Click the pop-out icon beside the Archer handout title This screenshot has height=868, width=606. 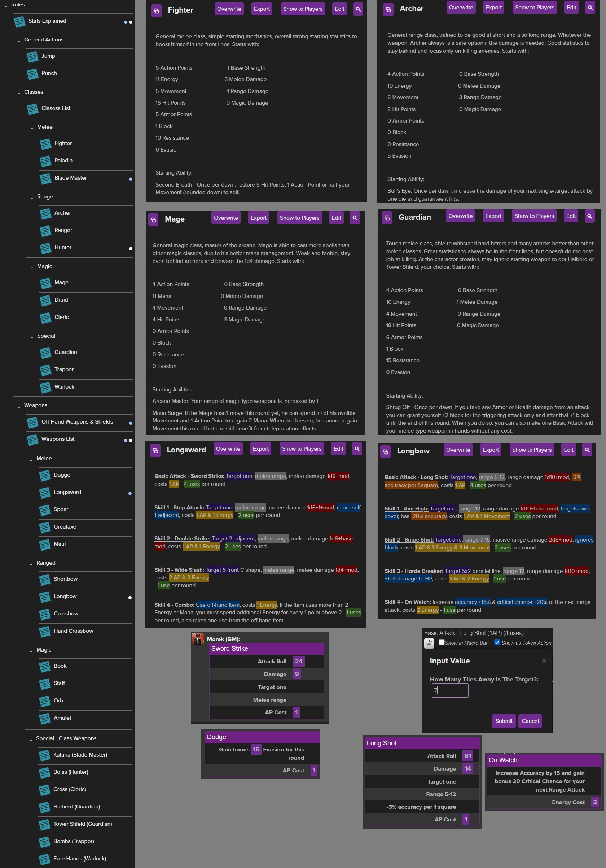[x=388, y=9]
